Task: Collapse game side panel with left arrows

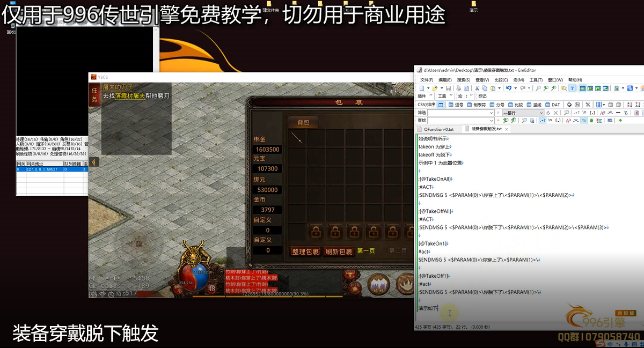Action: 93,162
